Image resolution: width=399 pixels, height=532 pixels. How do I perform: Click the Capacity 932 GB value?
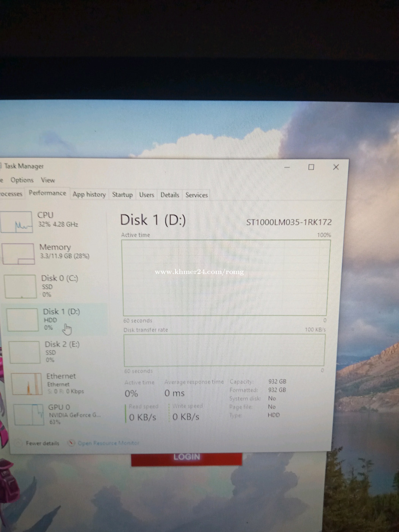click(x=277, y=382)
